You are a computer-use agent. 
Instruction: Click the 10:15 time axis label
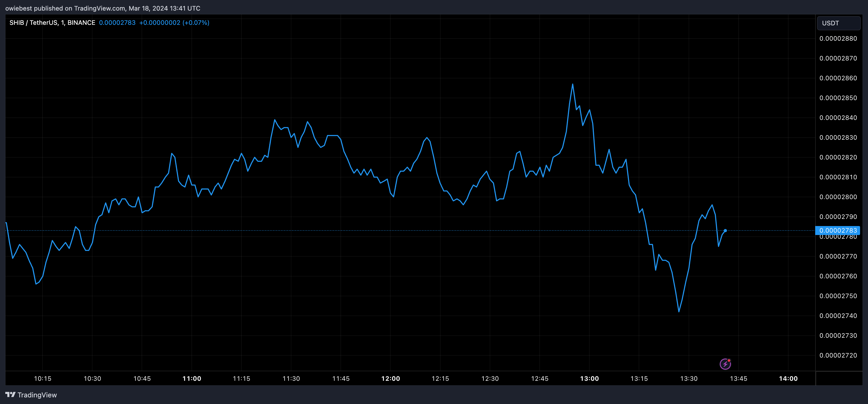(43, 378)
